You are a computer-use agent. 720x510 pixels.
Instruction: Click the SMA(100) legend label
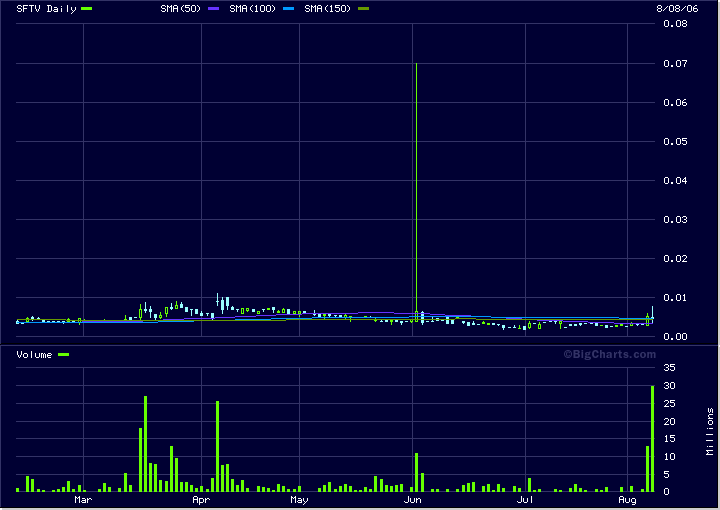coord(252,9)
